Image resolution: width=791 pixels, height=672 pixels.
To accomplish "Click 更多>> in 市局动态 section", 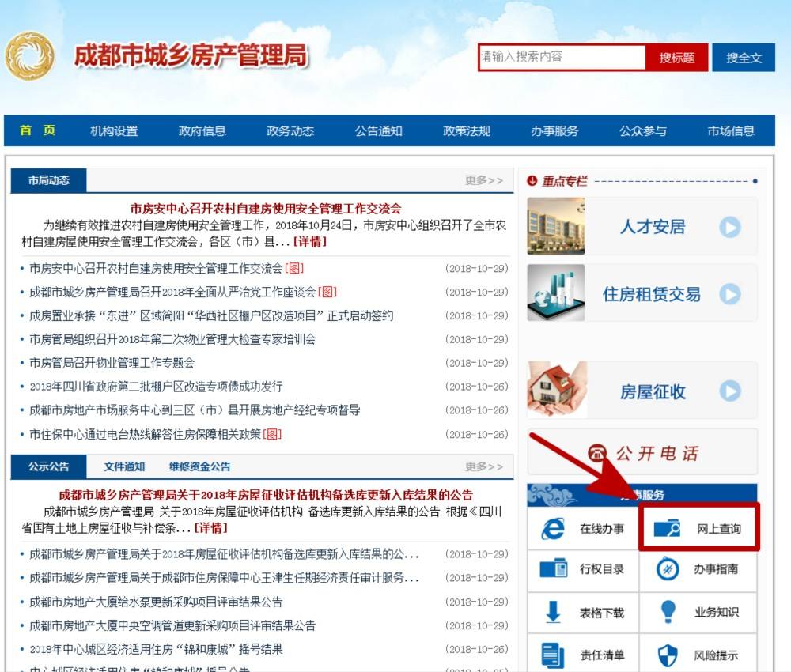I will 484,180.
